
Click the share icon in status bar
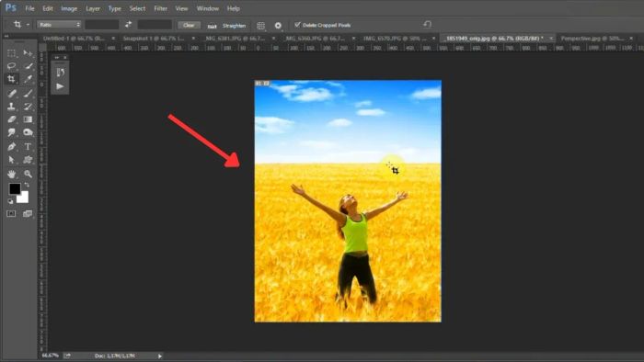[67, 356]
